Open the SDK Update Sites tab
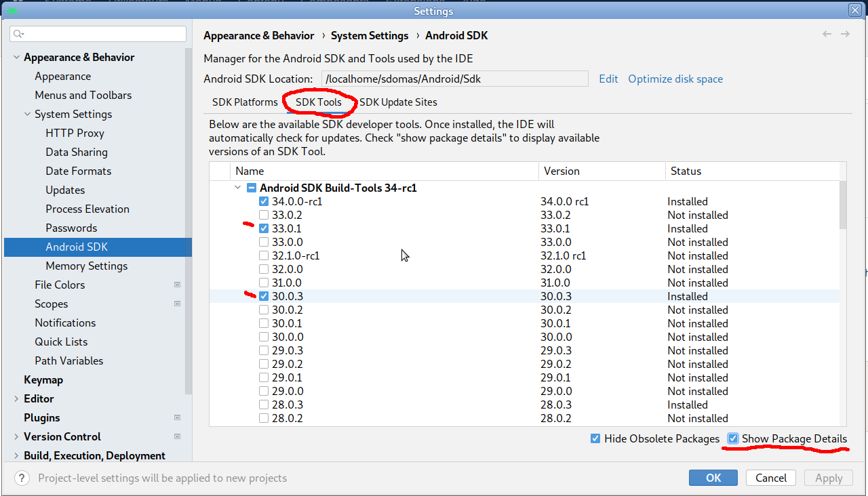 coord(398,102)
